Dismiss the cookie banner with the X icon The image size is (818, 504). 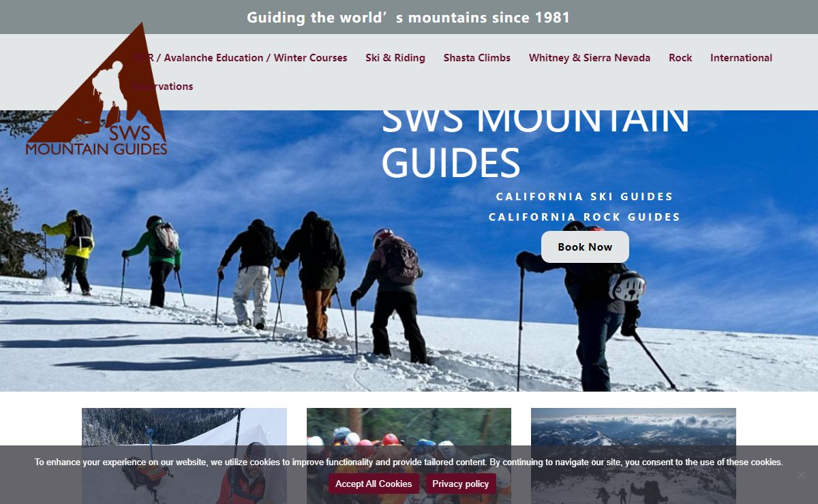[801, 475]
